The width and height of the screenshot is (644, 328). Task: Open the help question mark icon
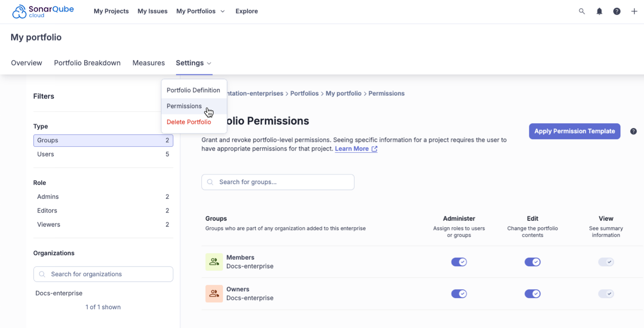(616, 11)
